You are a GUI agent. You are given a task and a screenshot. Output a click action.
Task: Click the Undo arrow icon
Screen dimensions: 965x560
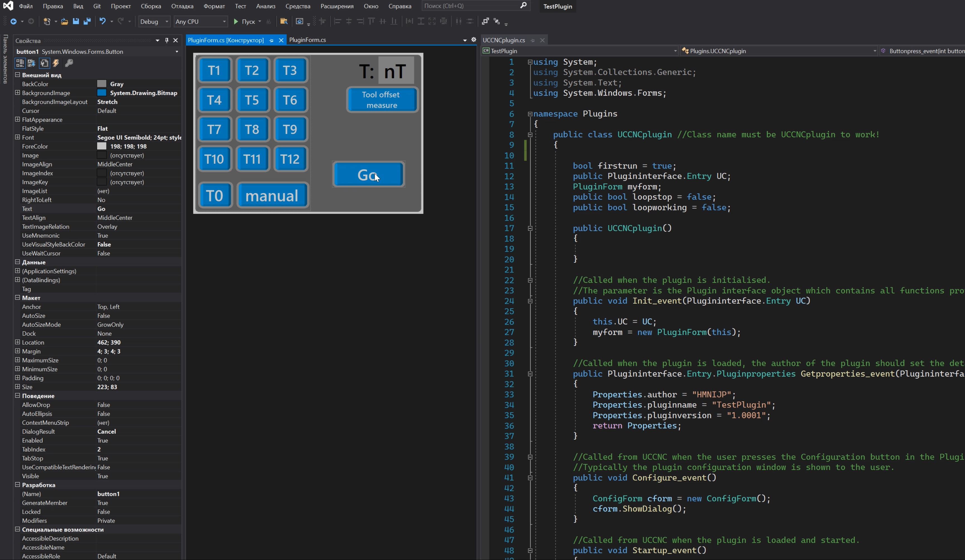coord(102,21)
